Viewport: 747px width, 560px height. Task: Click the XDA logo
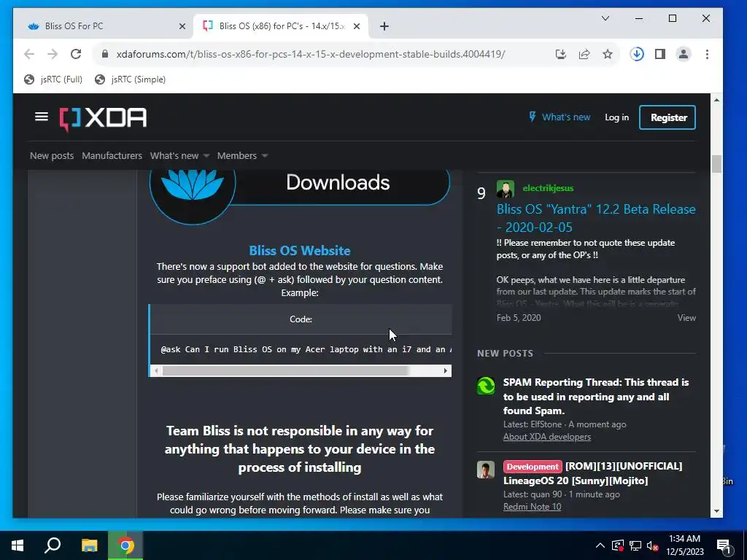pos(103,118)
